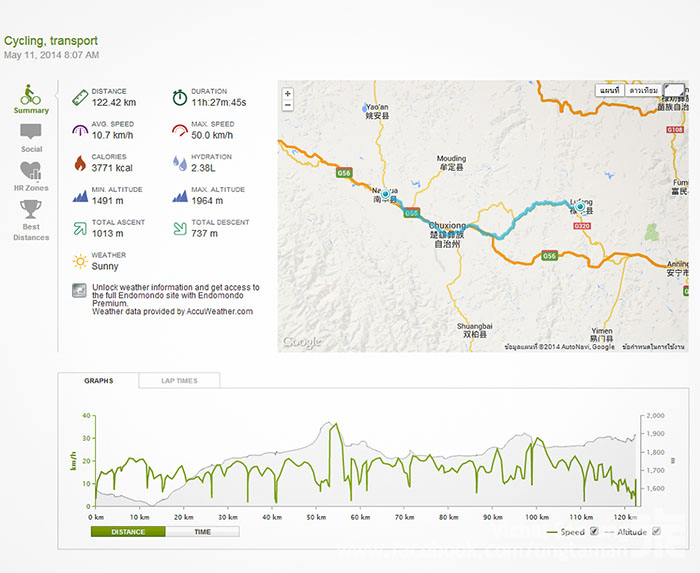Open the Social speech bubble icon
Image resolution: width=700 pixels, height=573 pixels.
31,132
